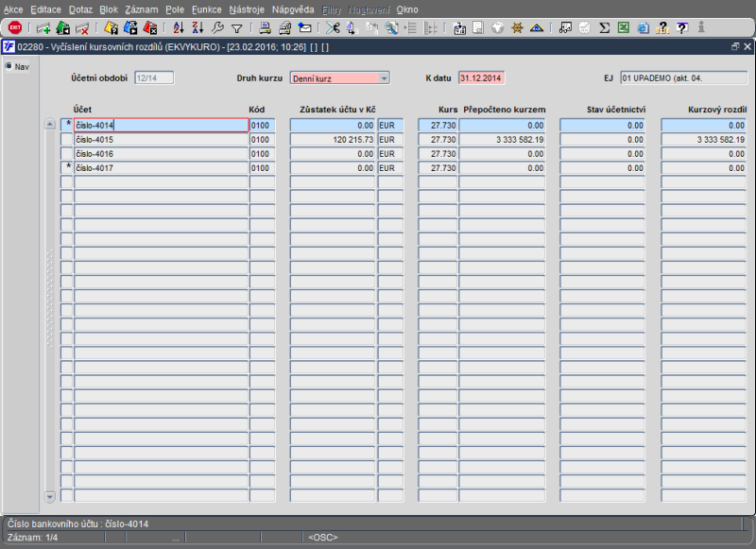Viewport: 756px width, 549px height.
Task: Tick the row selector box beside číslo-4015
Action: coord(67,140)
